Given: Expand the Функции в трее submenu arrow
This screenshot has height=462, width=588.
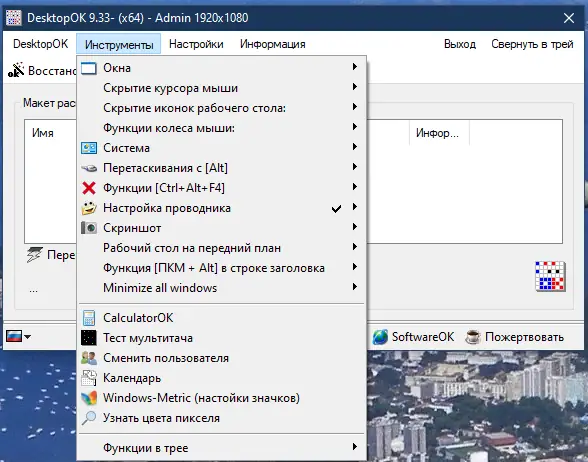Looking at the screenshot, I should point(354,447).
